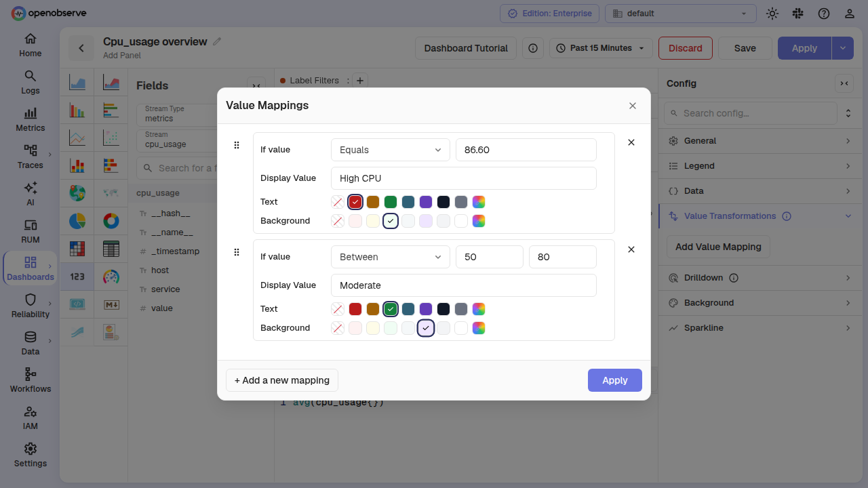Screen dimensions: 868x488
Task: Toggle the light/dark theme icon
Action: pyautogui.click(x=772, y=14)
